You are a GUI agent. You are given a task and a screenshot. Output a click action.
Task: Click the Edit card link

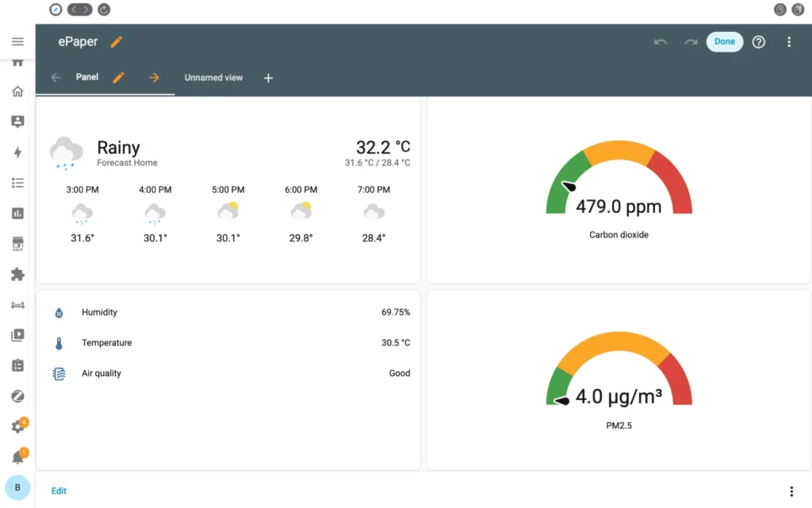(x=59, y=491)
